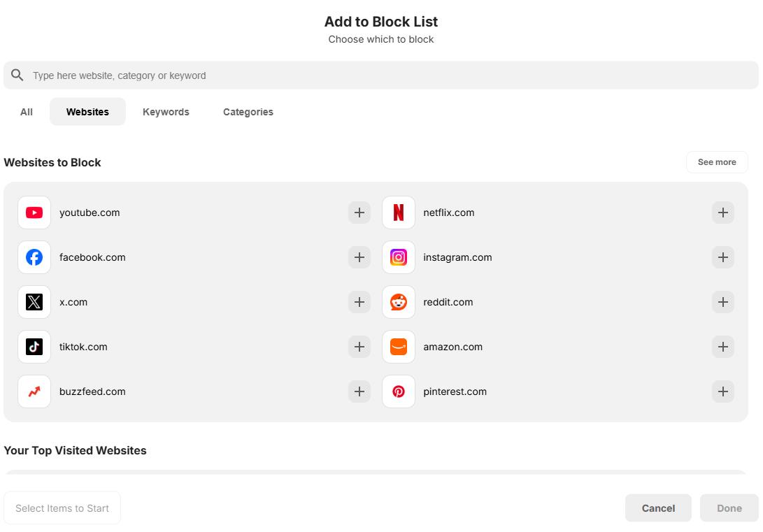Click the Done button
The width and height of the screenshot is (763, 532).
point(729,508)
